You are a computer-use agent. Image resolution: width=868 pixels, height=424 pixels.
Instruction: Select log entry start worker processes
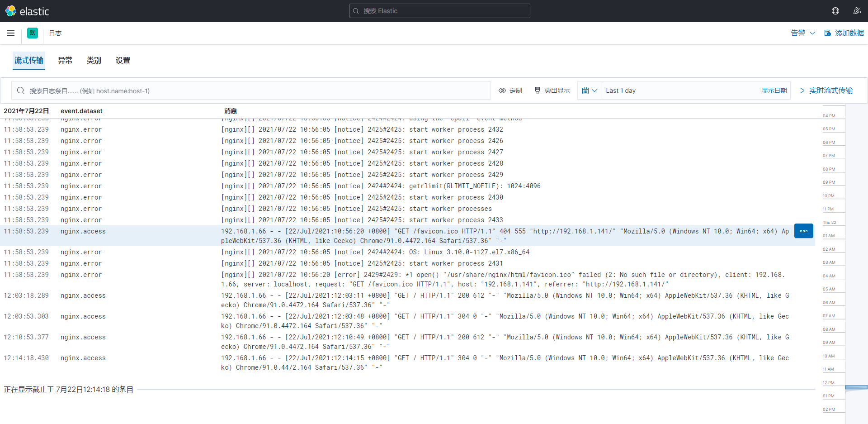pyautogui.click(x=407, y=209)
